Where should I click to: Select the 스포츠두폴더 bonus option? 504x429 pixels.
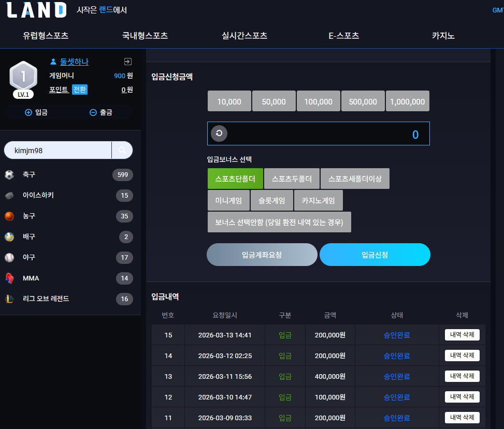click(292, 179)
